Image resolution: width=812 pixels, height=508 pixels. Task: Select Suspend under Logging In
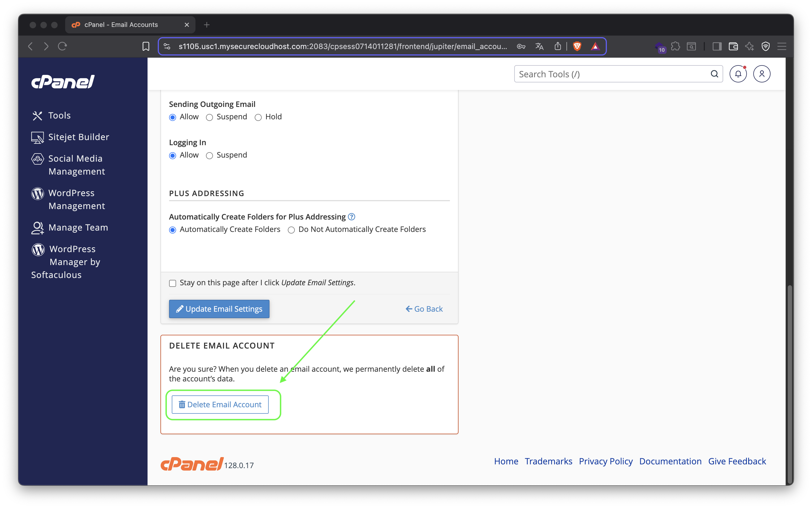tap(209, 156)
